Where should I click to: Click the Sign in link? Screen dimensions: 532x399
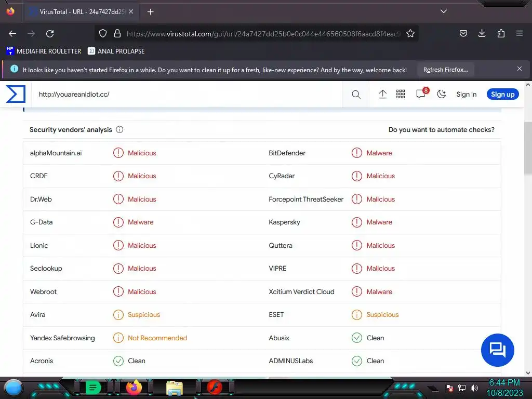point(466,95)
